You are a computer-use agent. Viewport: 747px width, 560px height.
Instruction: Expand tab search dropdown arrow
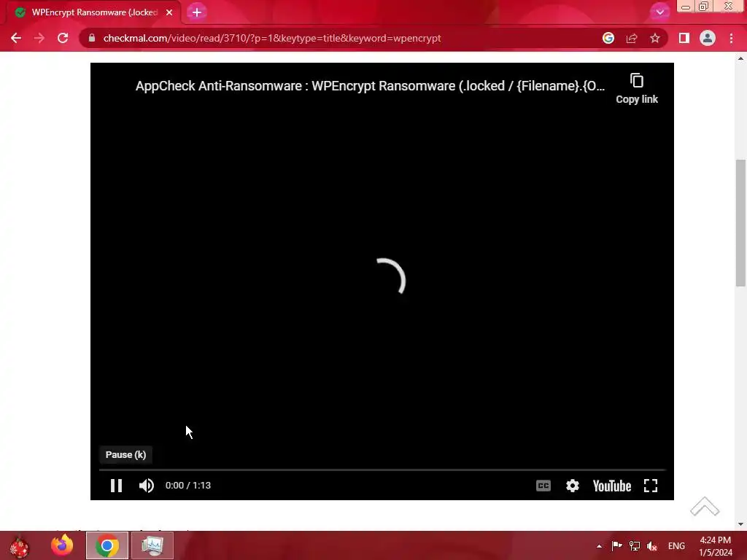pyautogui.click(x=659, y=12)
